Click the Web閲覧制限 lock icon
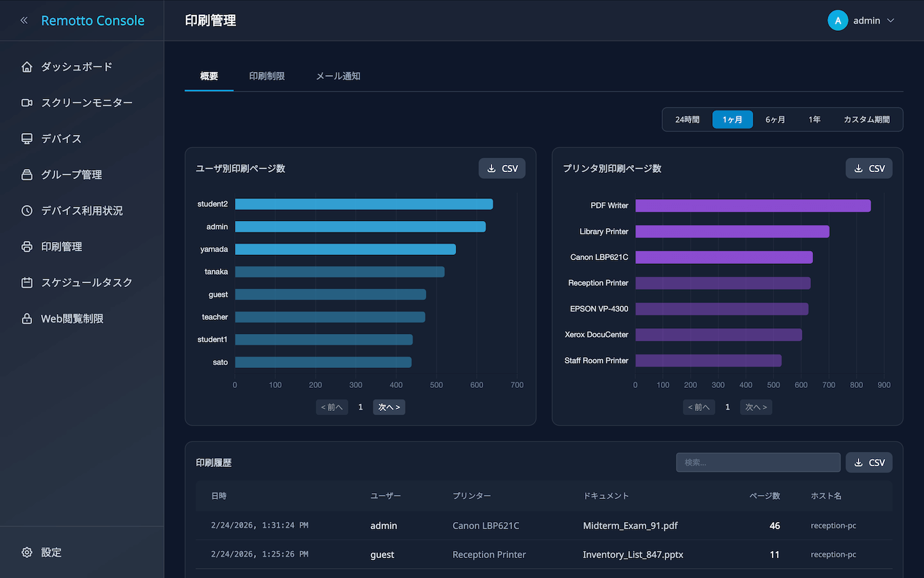The image size is (924, 578). point(27,319)
